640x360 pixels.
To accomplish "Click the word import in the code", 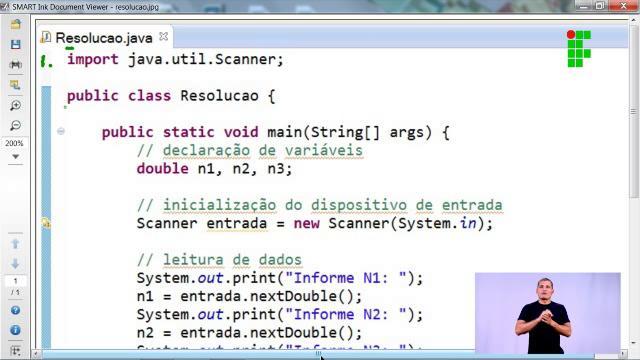I will coord(93,59).
